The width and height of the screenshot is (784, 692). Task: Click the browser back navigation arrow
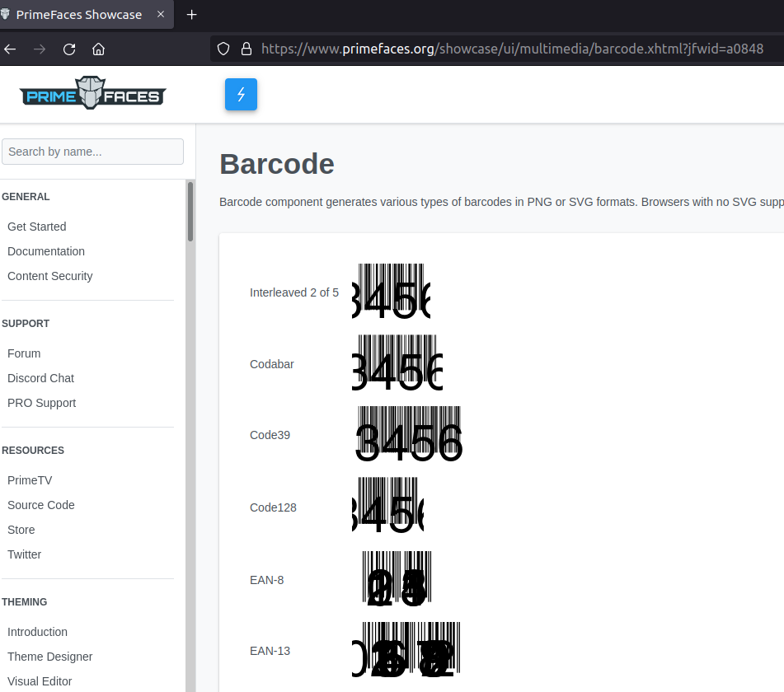10,49
